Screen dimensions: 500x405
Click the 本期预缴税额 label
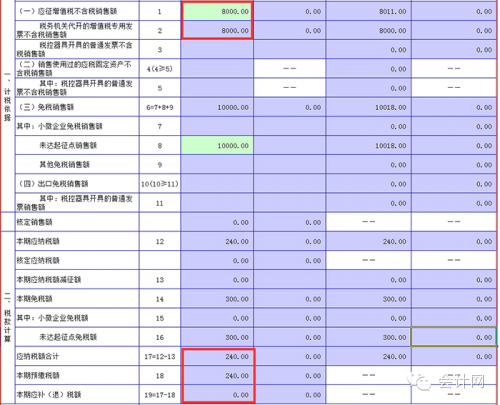click(x=38, y=376)
